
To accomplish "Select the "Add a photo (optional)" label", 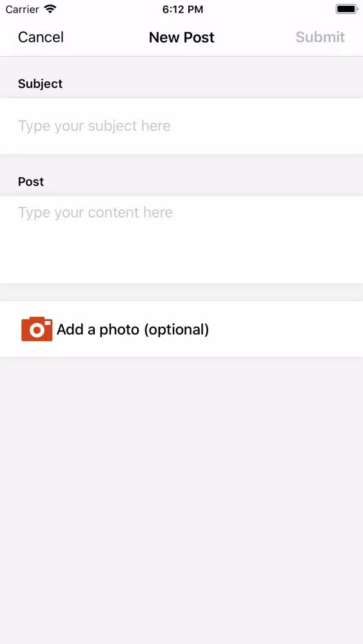I will 133,329.
